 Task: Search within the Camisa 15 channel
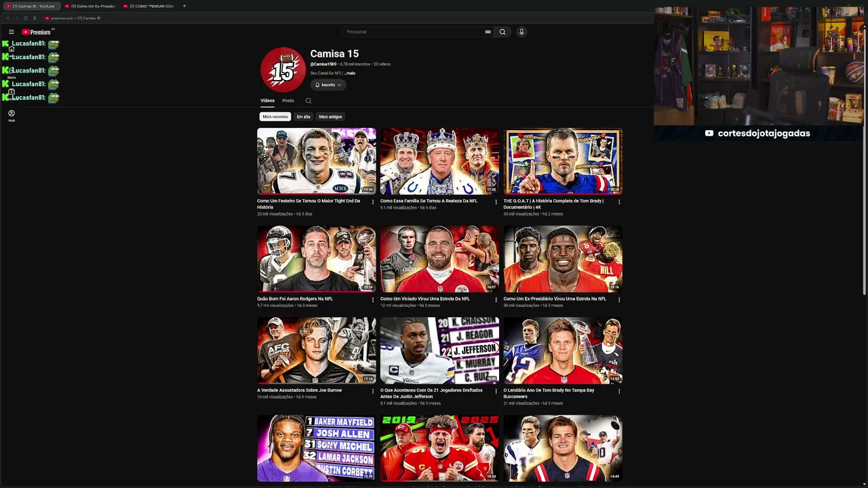tap(309, 101)
